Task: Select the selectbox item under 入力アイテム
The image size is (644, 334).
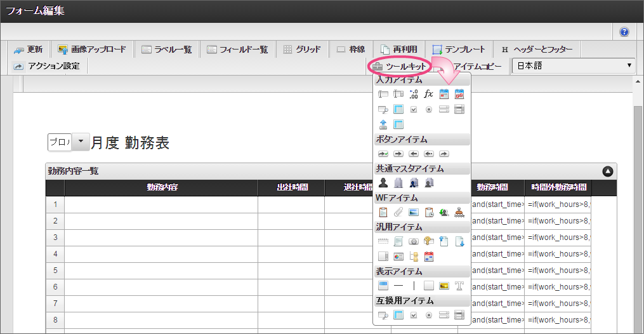Action: tap(444, 109)
